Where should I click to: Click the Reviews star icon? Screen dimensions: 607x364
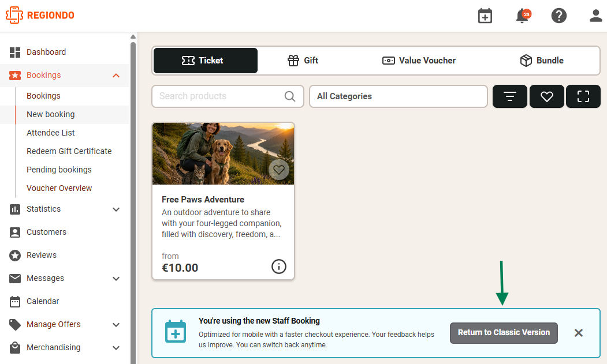(15, 256)
